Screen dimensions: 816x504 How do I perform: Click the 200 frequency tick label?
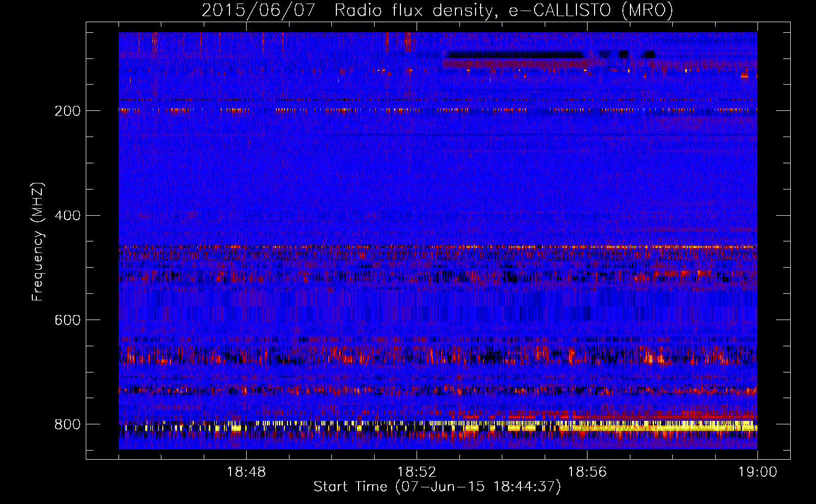[x=67, y=111]
